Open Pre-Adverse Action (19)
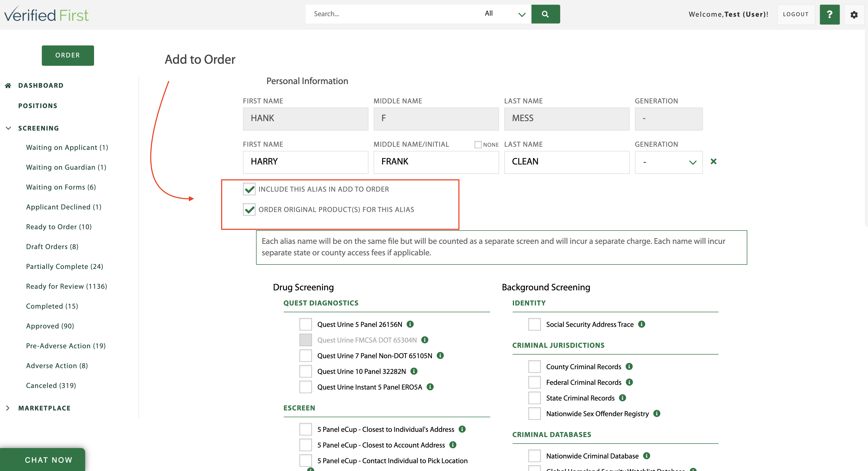 66,346
